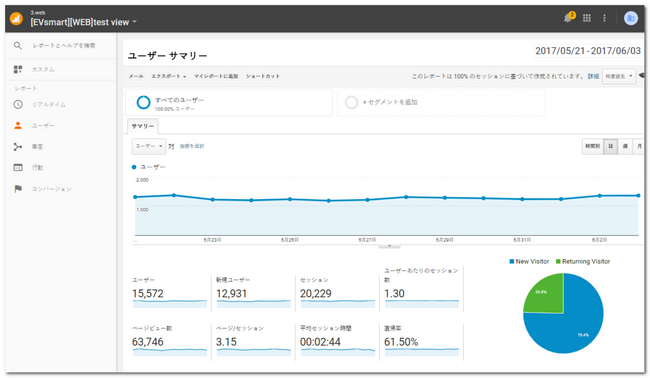Open the ユーザー metric dropdown
The height and width of the screenshot is (378, 650).
[149, 146]
